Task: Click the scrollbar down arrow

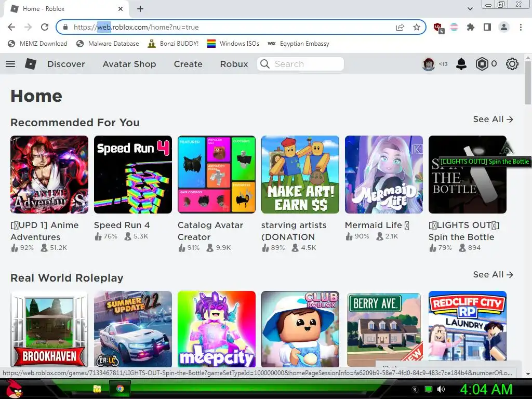Action: 528,374
